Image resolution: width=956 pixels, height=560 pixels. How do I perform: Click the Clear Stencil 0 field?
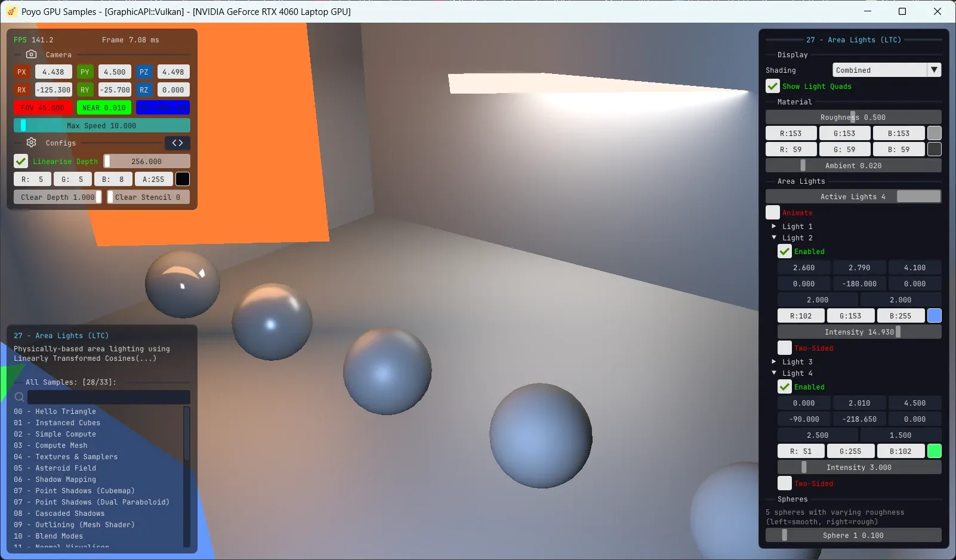coord(149,197)
